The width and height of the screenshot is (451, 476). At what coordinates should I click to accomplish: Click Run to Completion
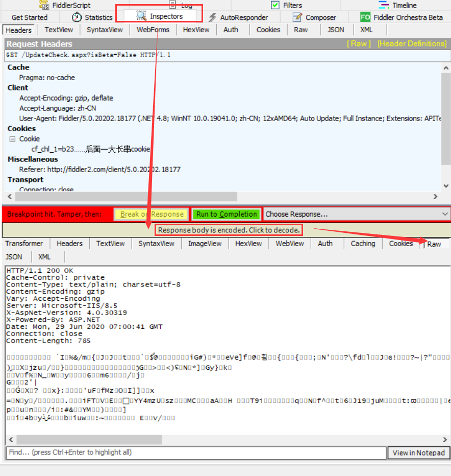coord(226,214)
